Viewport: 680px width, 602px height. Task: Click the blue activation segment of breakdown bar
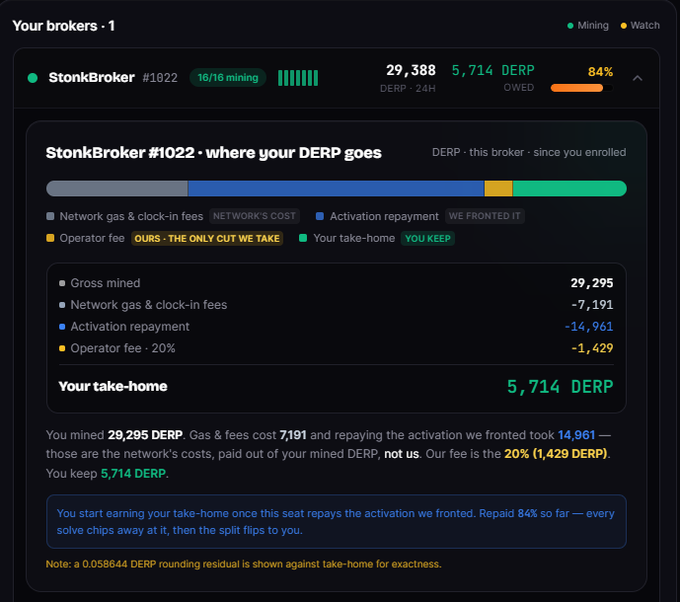pyautogui.click(x=336, y=189)
